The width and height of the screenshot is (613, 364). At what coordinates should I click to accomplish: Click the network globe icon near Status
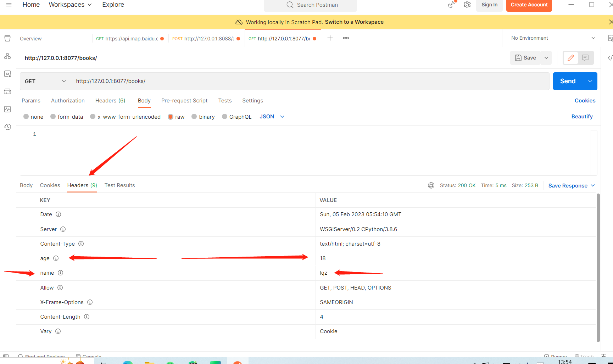tap(431, 185)
